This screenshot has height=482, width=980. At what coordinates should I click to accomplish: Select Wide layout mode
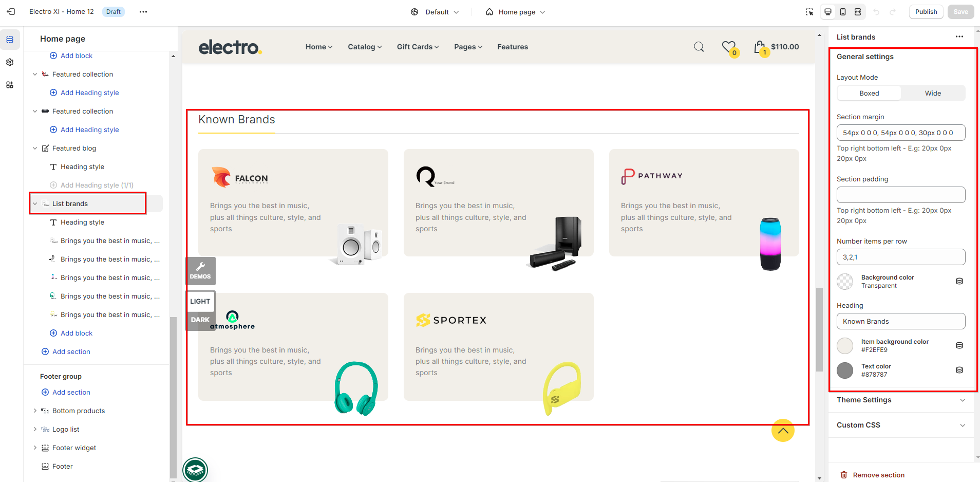[x=933, y=93]
